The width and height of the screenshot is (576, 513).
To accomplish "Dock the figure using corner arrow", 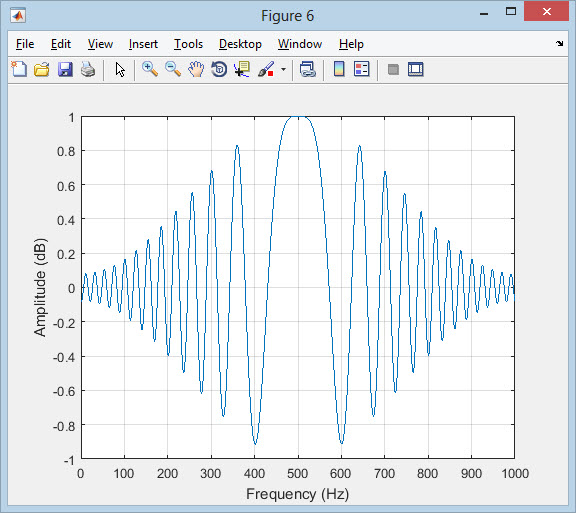I will 559,43.
